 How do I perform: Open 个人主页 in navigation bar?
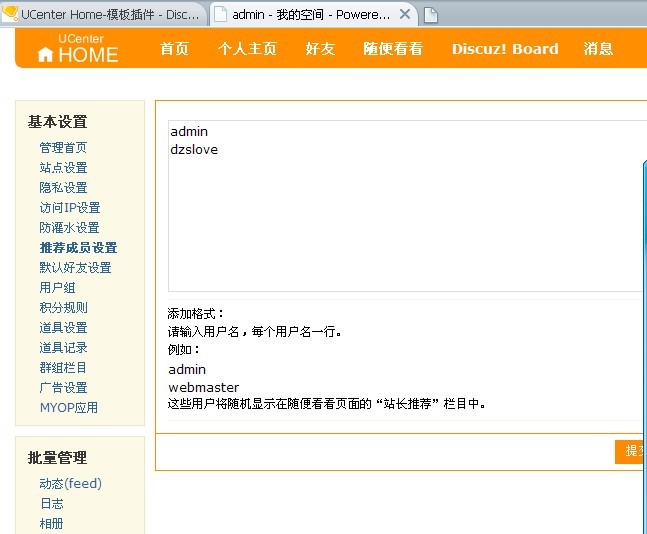[x=247, y=49]
